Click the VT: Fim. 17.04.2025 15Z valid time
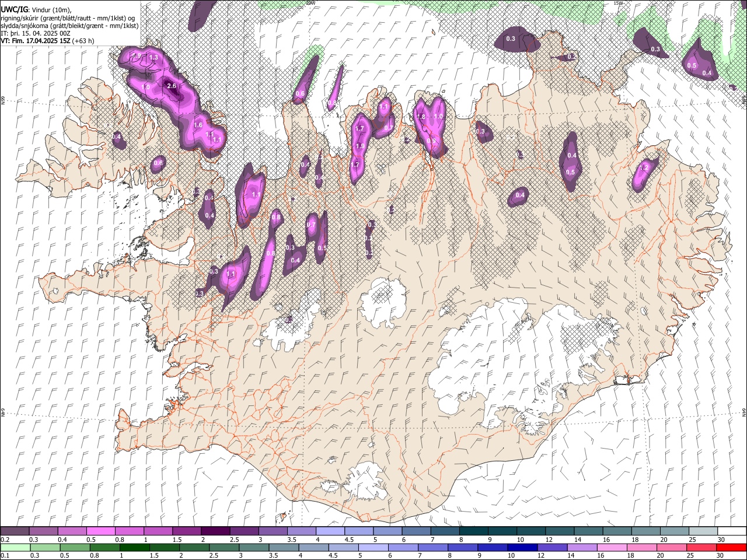The width and height of the screenshot is (747, 560). pos(47,41)
